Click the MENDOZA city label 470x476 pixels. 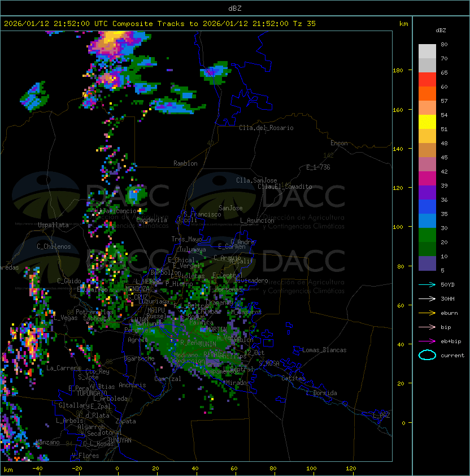[137, 289]
